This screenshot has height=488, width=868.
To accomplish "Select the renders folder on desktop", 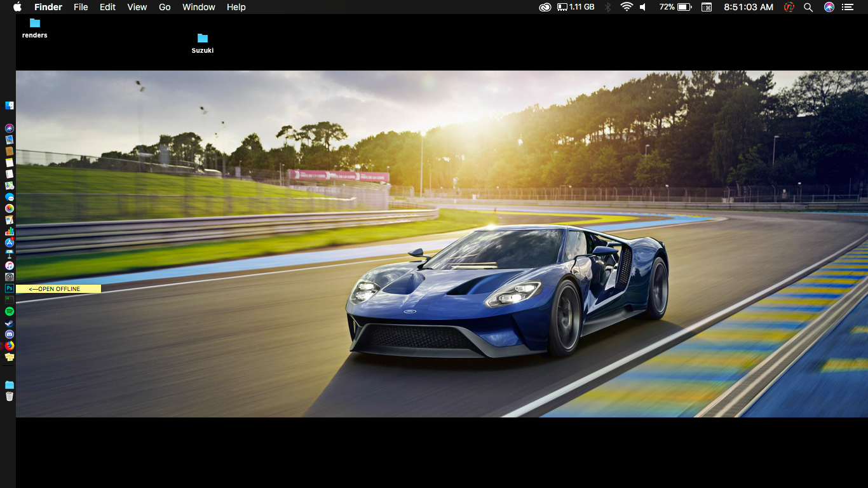I will click(35, 28).
